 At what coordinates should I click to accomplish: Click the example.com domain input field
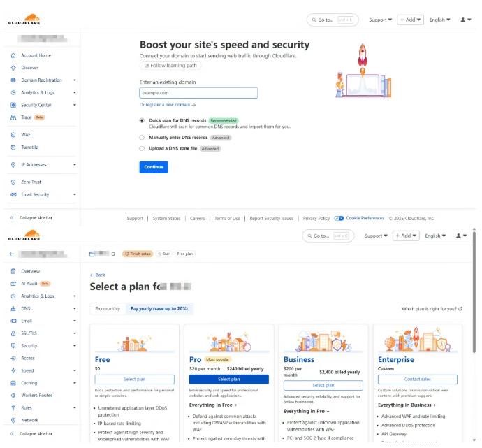198,93
